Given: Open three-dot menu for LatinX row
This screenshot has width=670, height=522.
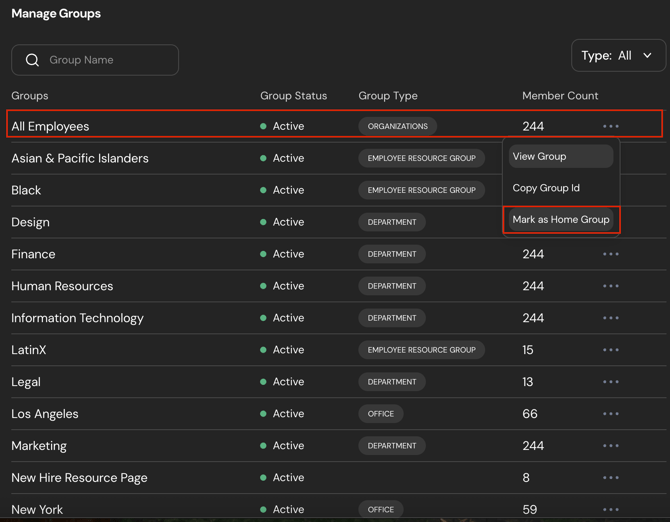Looking at the screenshot, I should 611,350.
